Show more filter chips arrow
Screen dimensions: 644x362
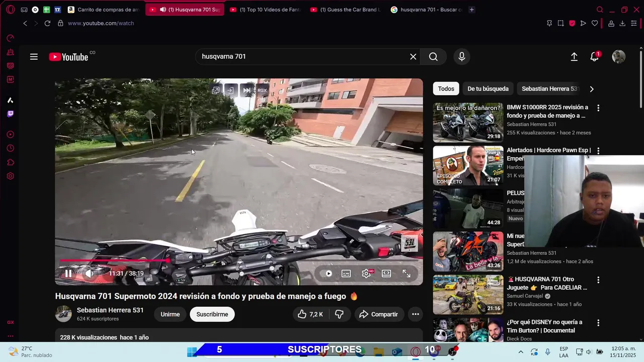click(x=592, y=89)
